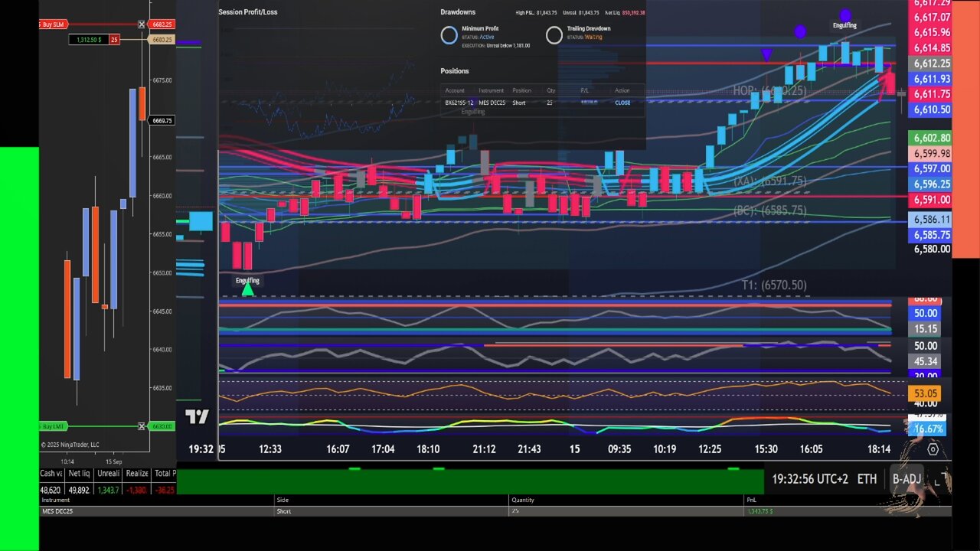This screenshot has width=980, height=551.
Task: Click the Trailing Drawdown status circle
Action: [x=554, y=35]
